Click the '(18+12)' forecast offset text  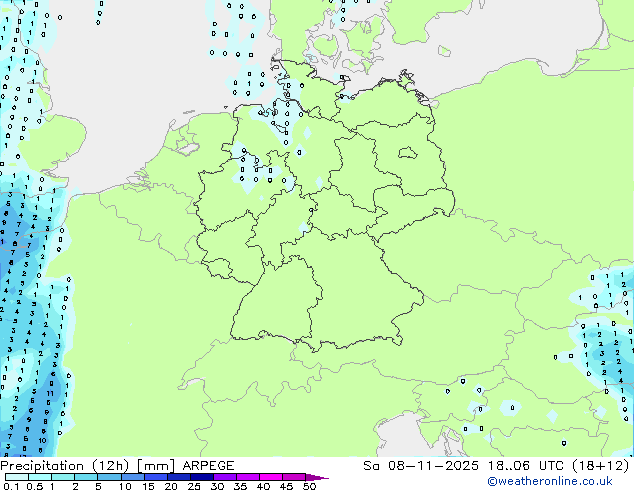pyautogui.click(x=601, y=466)
